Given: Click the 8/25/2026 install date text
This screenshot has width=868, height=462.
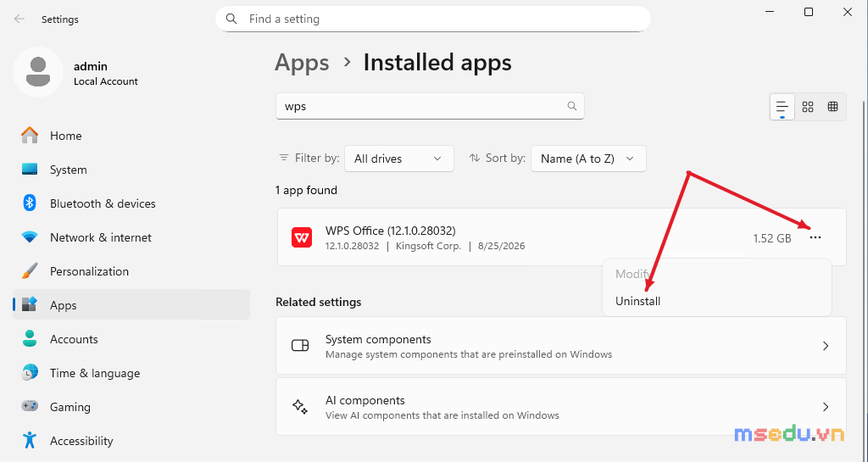Looking at the screenshot, I should click(x=502, y=246).
